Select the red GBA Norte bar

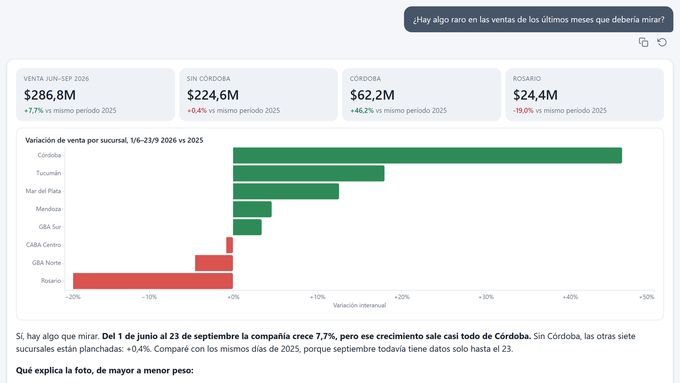pos(214,263)
